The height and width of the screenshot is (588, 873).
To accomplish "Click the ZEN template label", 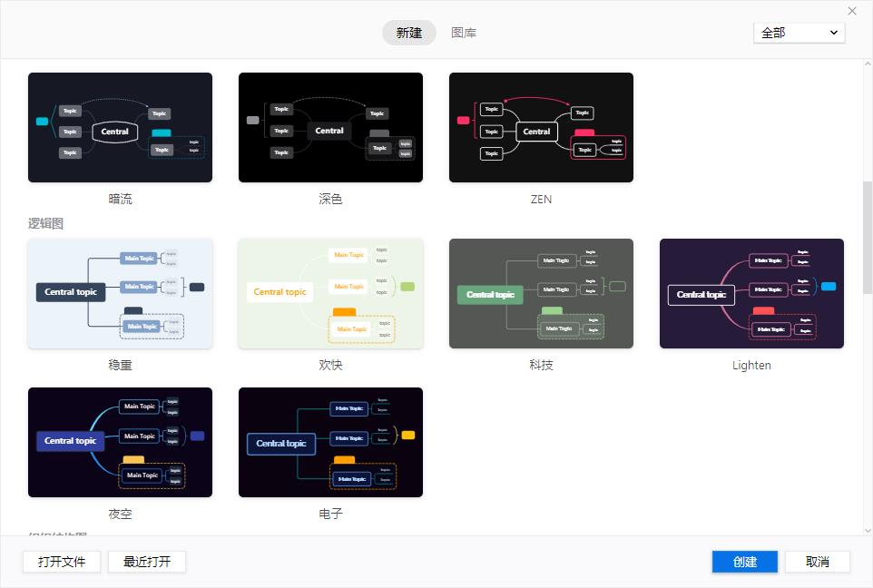I will (541, 199).
